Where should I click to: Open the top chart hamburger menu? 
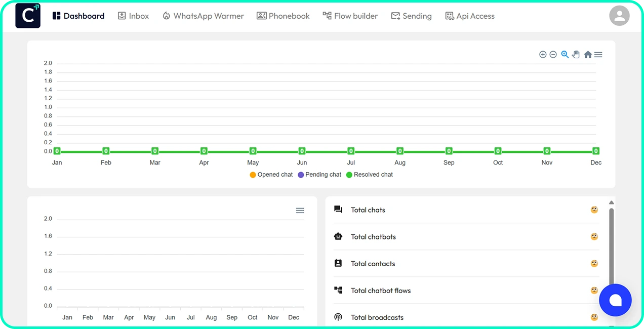[598, 55]
